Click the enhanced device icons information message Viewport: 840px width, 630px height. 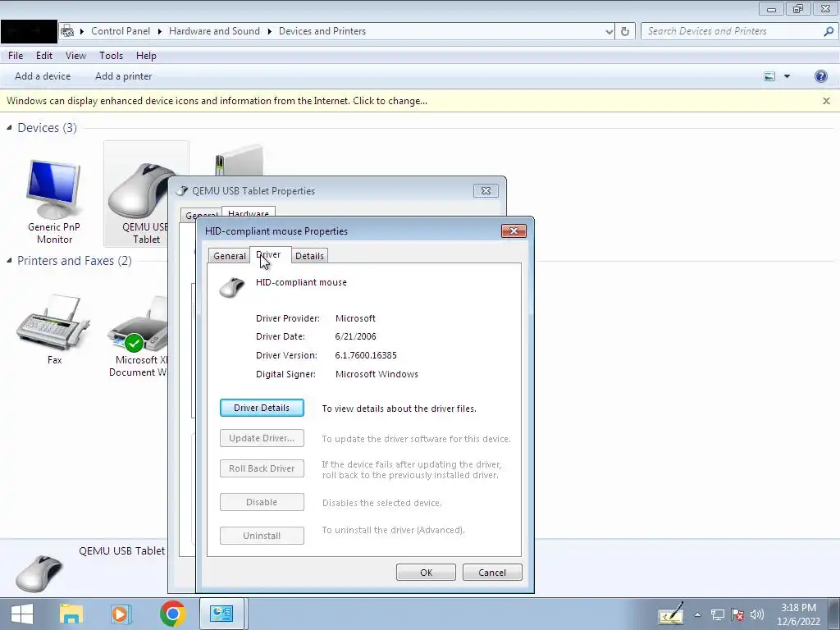[217, 101]
